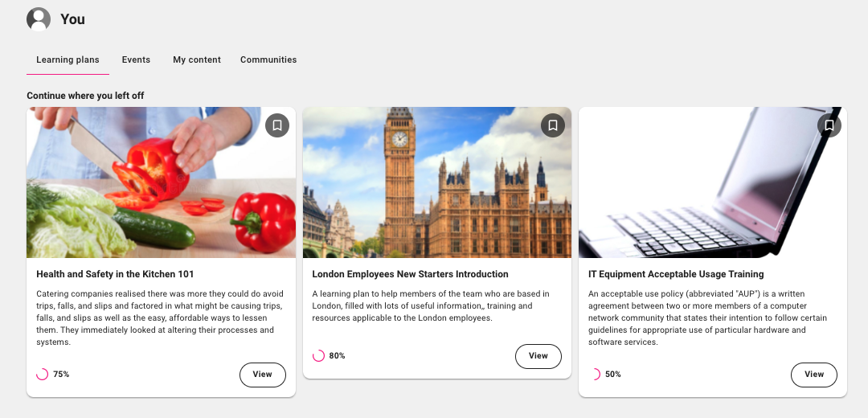Viewport: 868px width, 418px height.
Task: View the London Employees New Starters plan
Action: 538,357
